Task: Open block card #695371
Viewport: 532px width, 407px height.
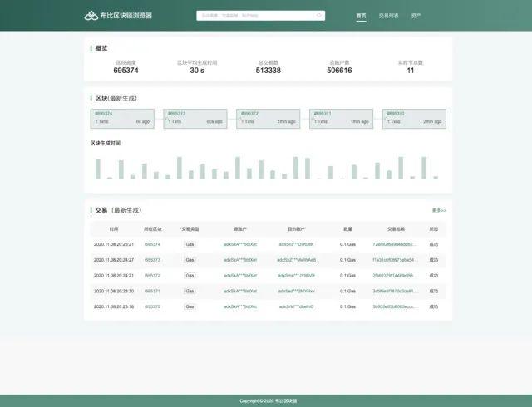Action: [x=341, y=119]
